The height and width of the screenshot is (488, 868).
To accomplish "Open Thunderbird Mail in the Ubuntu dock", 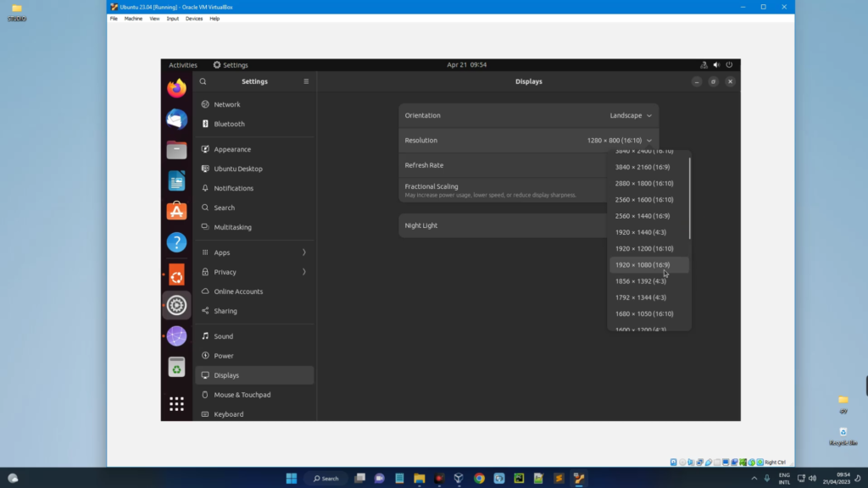I will pyautogui.click(x=176, y=119).
